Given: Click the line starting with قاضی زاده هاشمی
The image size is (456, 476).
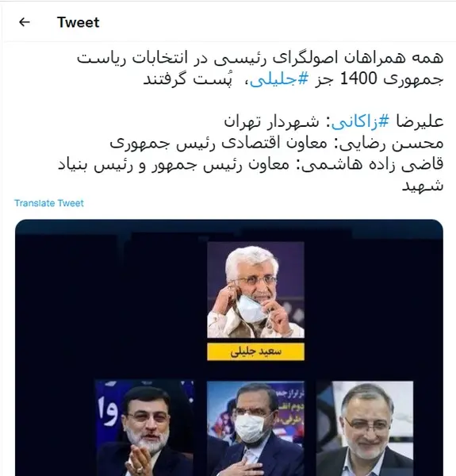Looking at the screenshot, I should click(251, 164).
